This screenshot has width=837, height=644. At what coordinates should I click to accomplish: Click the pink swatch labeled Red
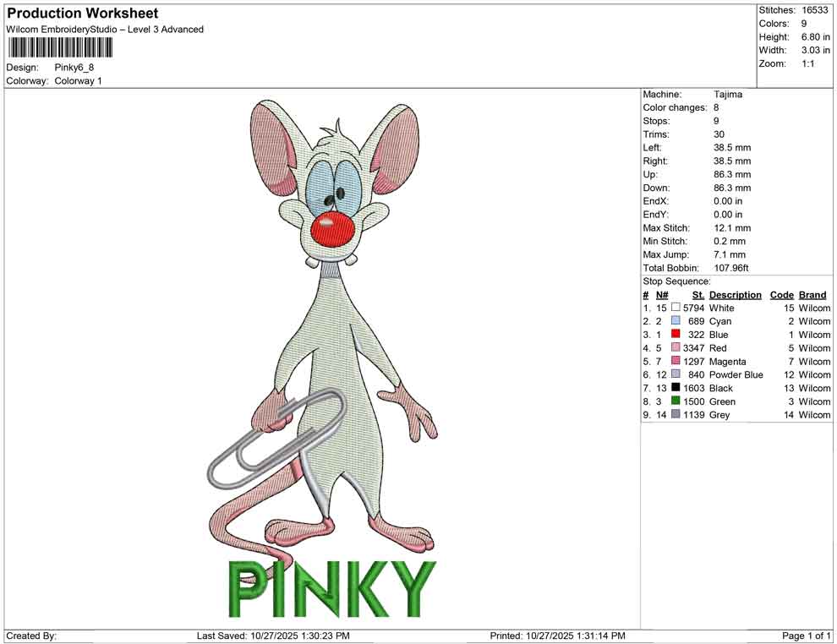click(676, 347)
